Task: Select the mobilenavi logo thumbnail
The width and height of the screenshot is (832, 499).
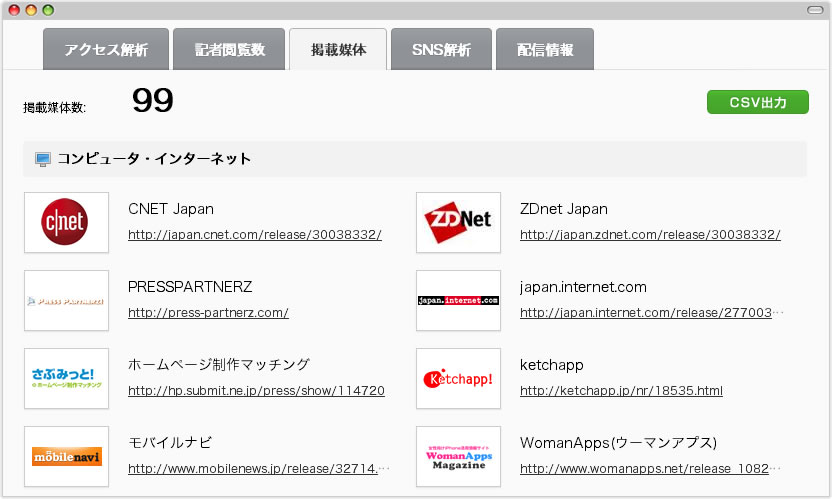Action: coord(66,456)
